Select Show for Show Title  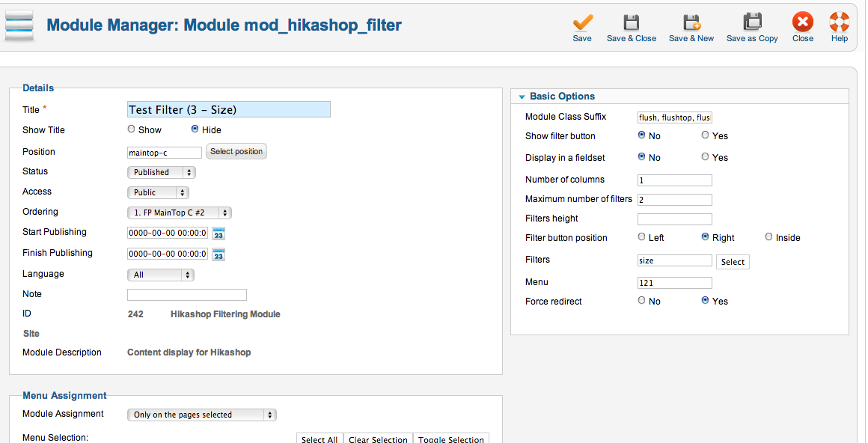[132, 129]
